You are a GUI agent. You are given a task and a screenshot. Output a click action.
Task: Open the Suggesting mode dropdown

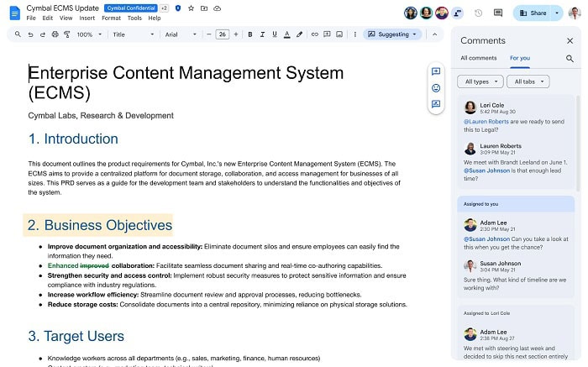[392, 34]
